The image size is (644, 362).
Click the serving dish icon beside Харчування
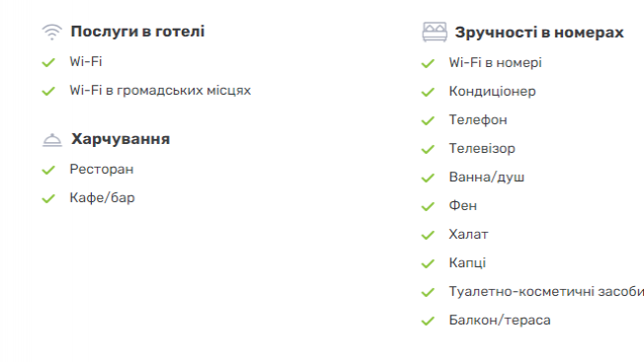tap(52, 140)
